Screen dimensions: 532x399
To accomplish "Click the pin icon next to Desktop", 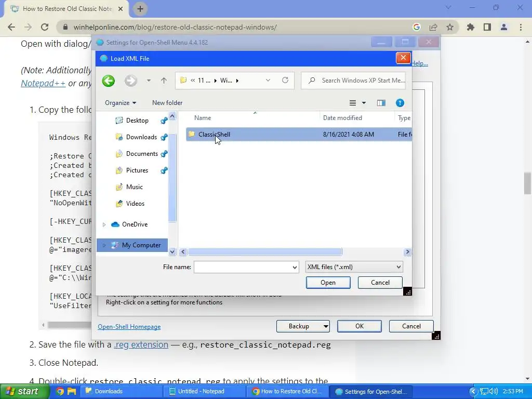I will tap(164, 121).
